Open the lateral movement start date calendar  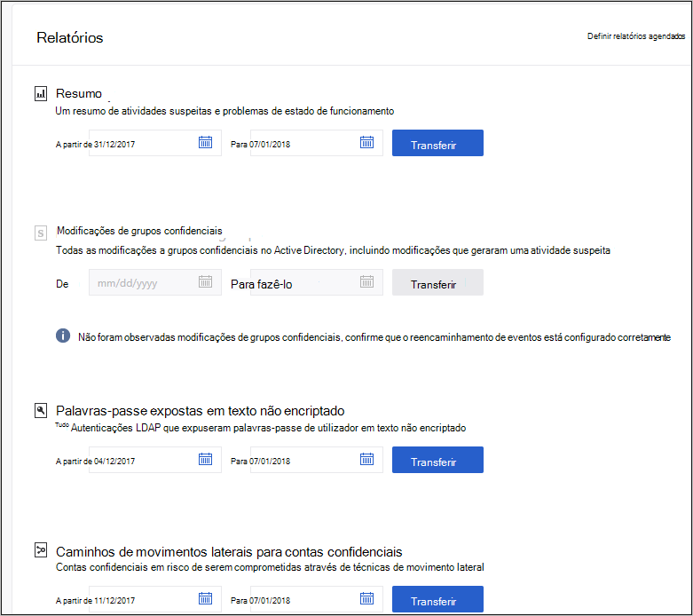pyautogui.click(x=206, y=599)
